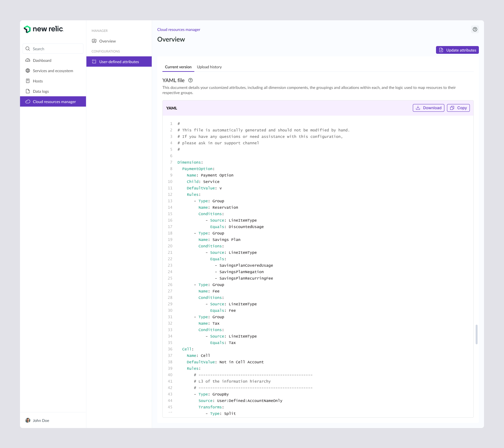Click 'Name: Payment Option' line
This screenshot has height=448, width=504.
210,175
